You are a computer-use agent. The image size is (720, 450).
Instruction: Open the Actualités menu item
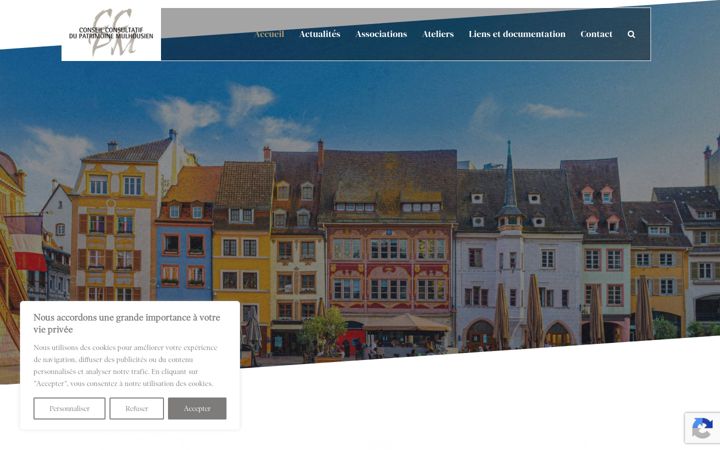coord(320,34)
